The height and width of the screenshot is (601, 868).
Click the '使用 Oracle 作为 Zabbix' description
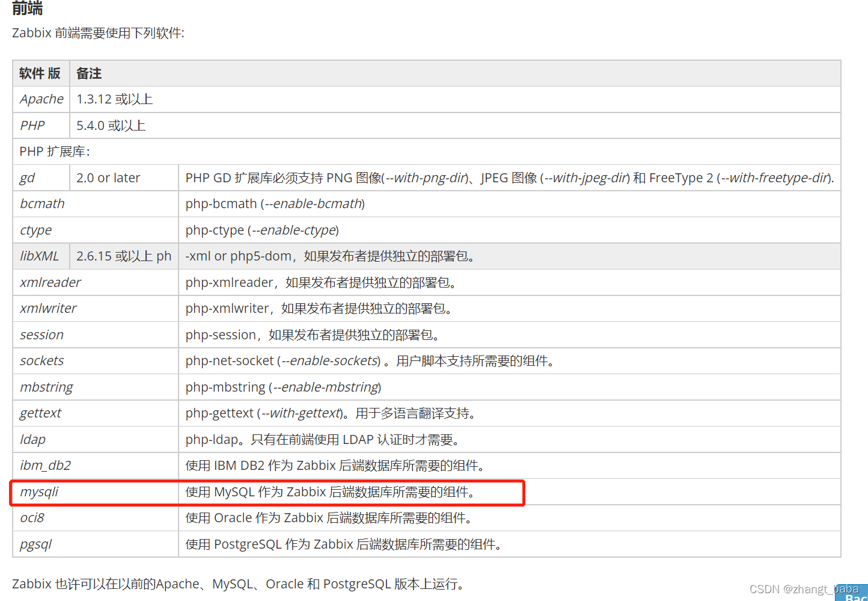tap(509, 518)
